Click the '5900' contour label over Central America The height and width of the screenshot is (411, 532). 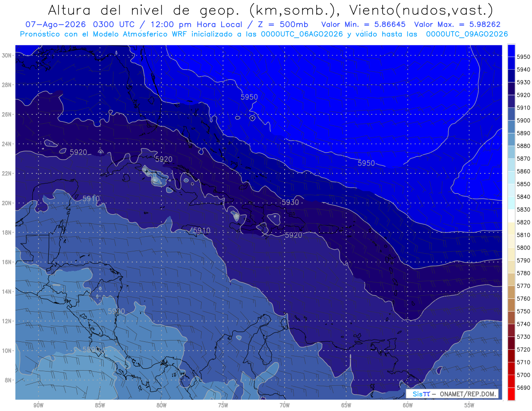[x=116, y=311]
